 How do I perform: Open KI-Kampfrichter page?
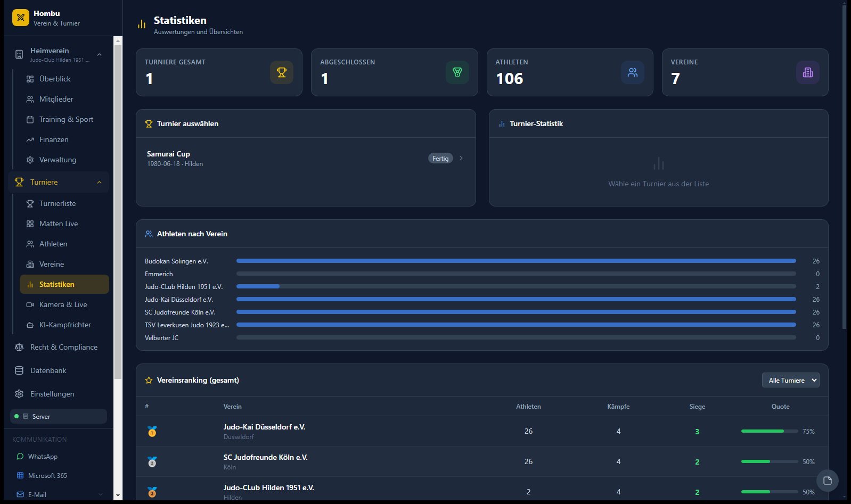point(64,325)
